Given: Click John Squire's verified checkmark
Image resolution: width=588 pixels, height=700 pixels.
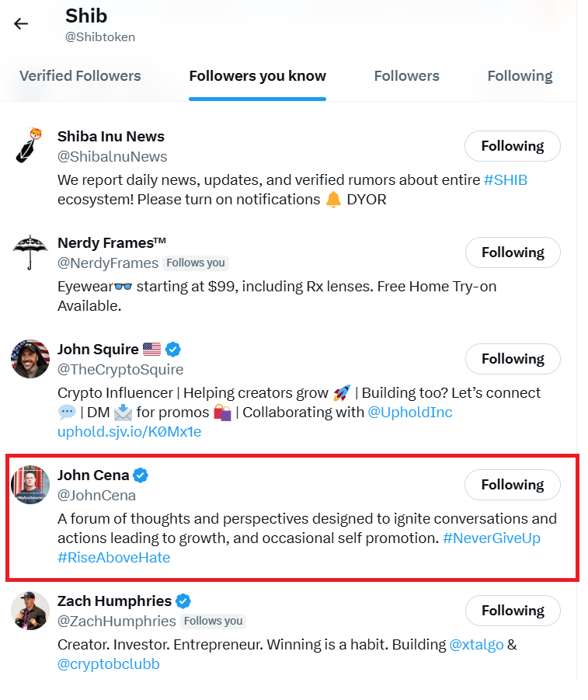Looking at the screenshot, I should [x=172, y=350].
